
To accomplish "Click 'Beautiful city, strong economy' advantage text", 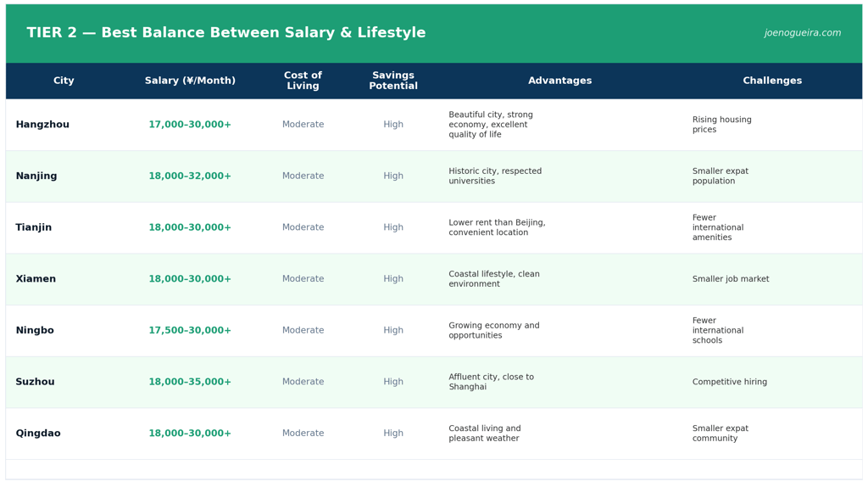I will coord(491,124).
